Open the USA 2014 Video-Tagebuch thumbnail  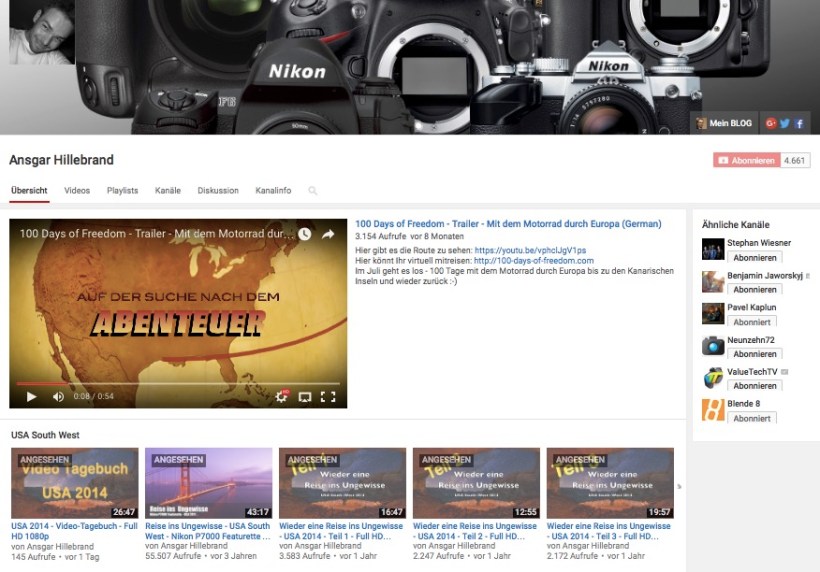pyautogui.click(x=75, y=483)
